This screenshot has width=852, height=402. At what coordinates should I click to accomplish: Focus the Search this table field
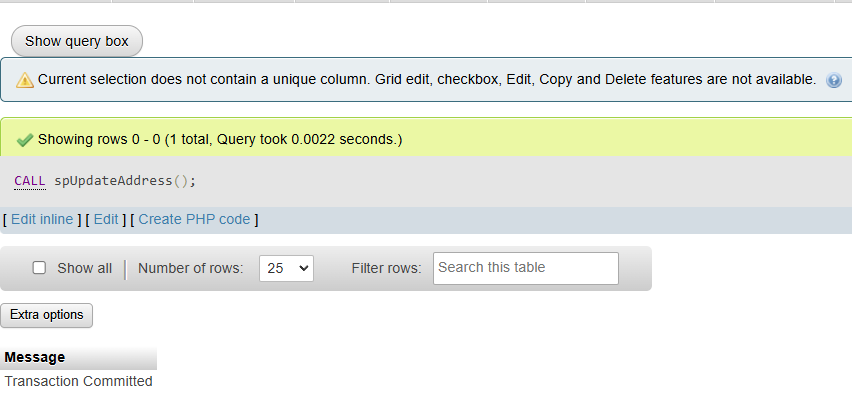pos(525,268)
